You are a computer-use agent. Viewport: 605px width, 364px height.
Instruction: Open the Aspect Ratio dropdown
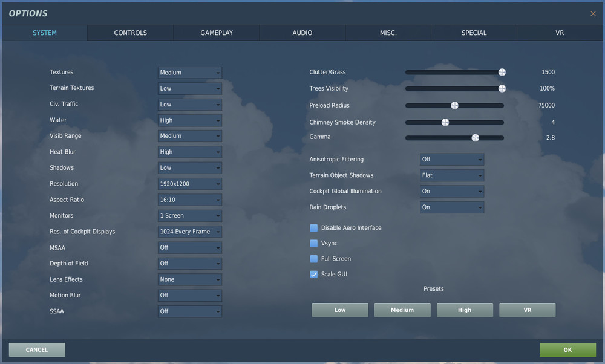click(x=189, y=200)
